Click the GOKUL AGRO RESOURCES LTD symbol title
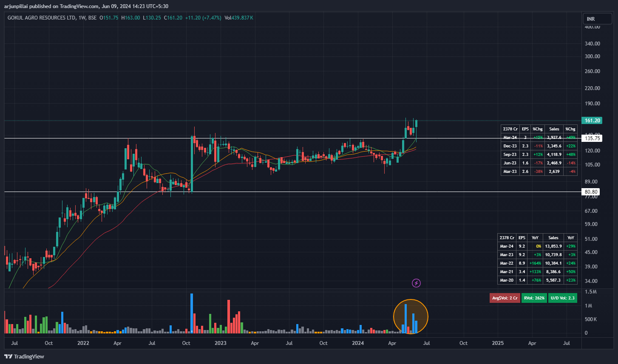Viewport: 618px width, 364px height. coord(41,18)
